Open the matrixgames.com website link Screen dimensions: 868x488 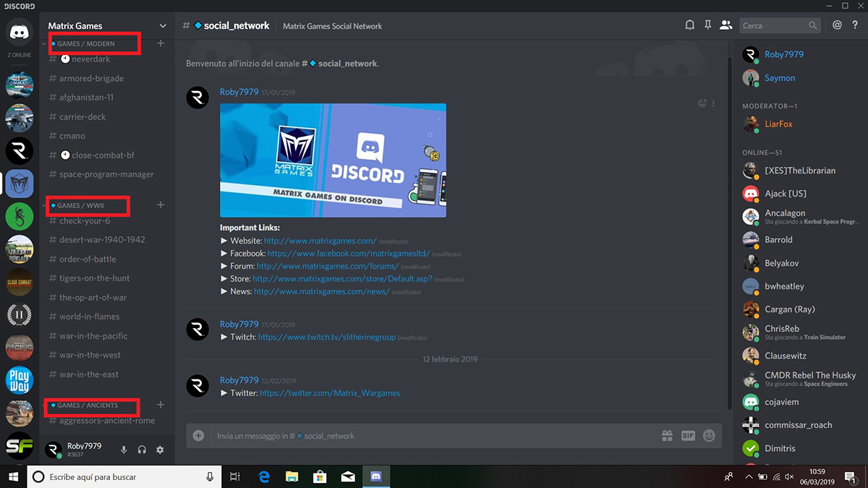point(320,241)
